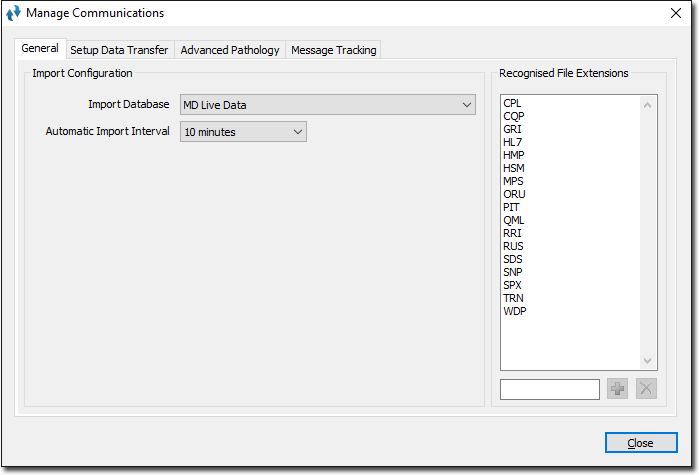Image resolution: width=699 pixels, height=475 pixels.
Task: Switch to the Setup Data Transfer tab
Action: (x=119, y=50)
